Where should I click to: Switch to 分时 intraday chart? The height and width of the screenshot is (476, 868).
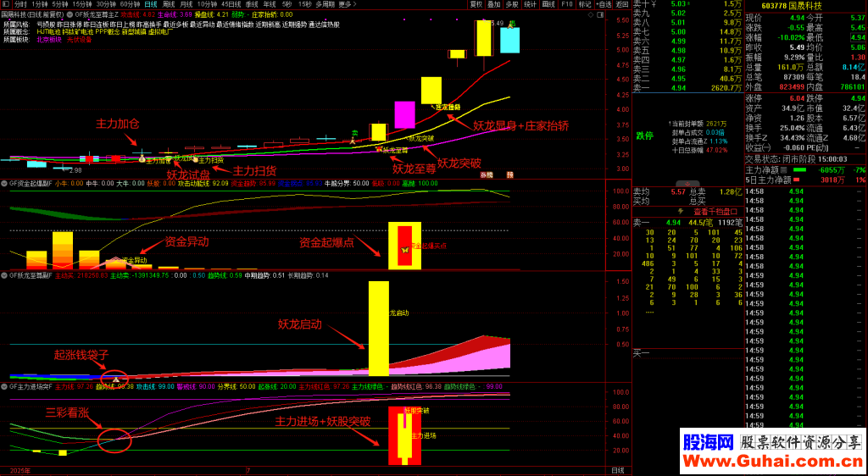tap(20, 4)
